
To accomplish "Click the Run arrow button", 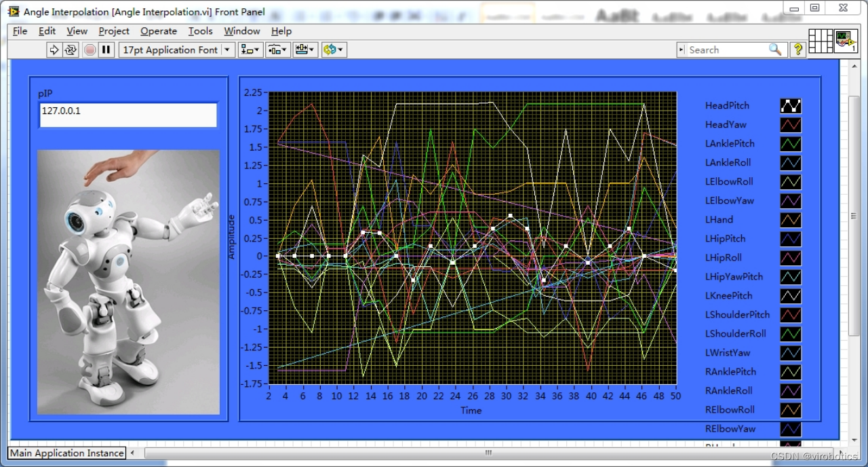I will click(x=54, y=50).
